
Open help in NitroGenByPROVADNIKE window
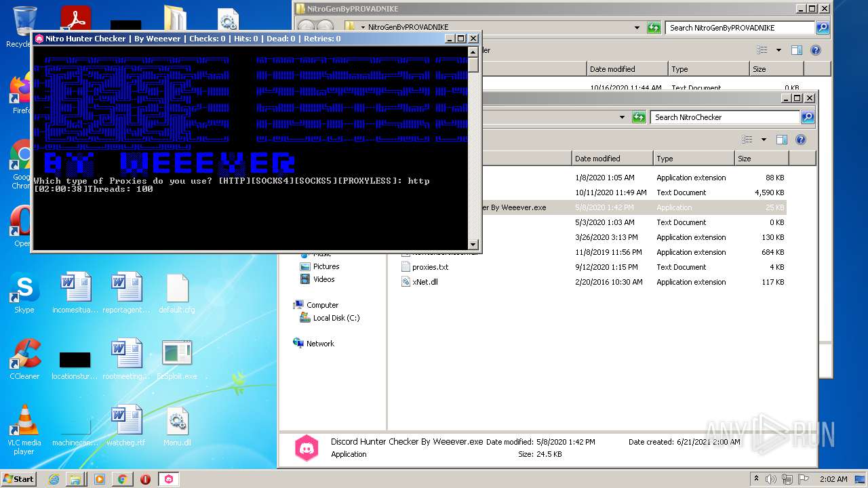tap(816, 50)
